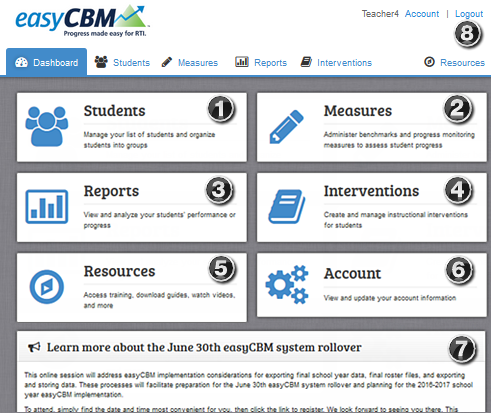Screen dimensions: 491x413
Task: Open the Dashboard tab
Action: pos(47,62)
